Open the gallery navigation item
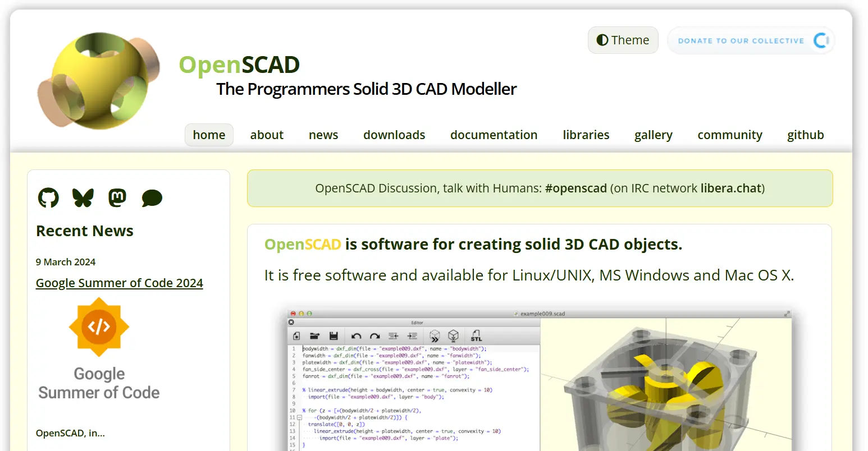Image resolution: width=868 pixels, height=451 pixels. tap(653, 135)
